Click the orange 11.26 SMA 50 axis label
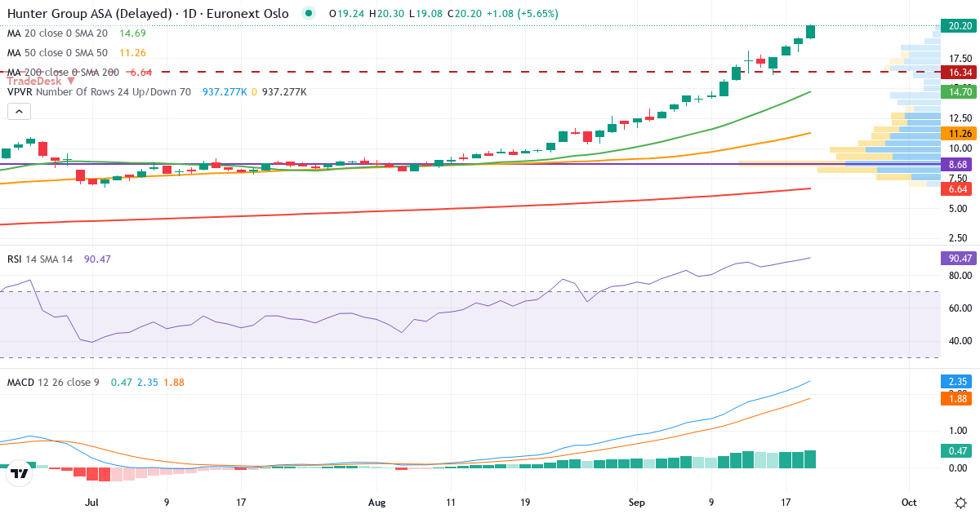Image resolution: width=980 pixels, height=514 pixels. (959, 133)
